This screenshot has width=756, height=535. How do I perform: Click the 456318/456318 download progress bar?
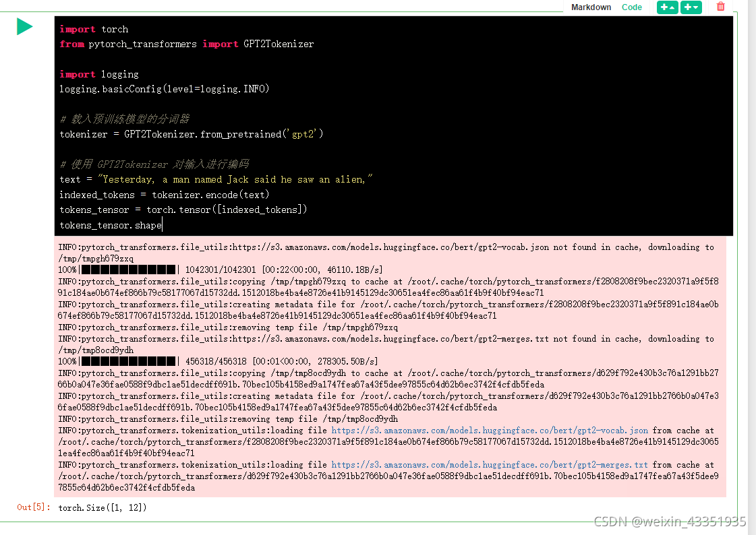tap(129, 361)
